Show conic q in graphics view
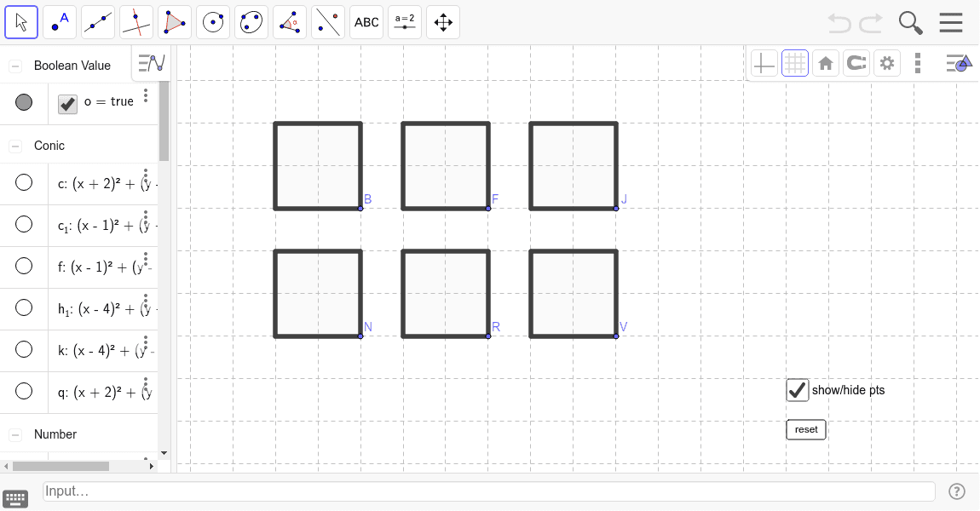The width and height of the screenshot is (980, 511). (x=24, y=390)
